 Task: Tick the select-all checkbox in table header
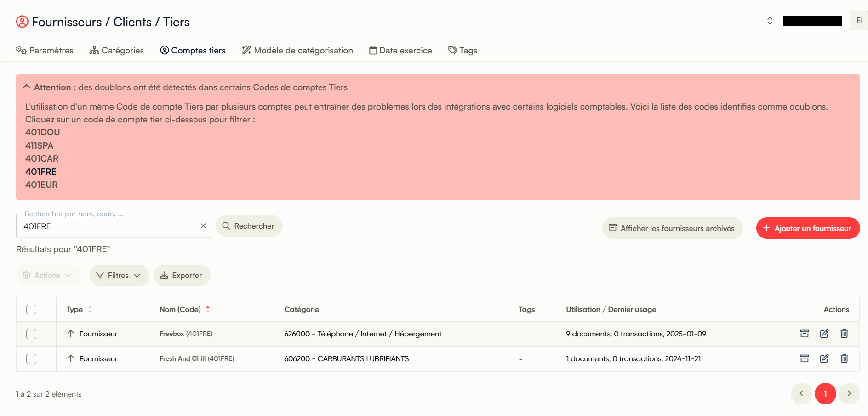(x=31, y=309)
